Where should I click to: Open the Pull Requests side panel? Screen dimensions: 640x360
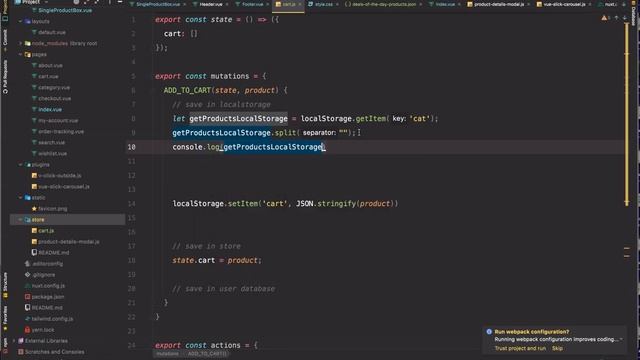tap(5, 77)
